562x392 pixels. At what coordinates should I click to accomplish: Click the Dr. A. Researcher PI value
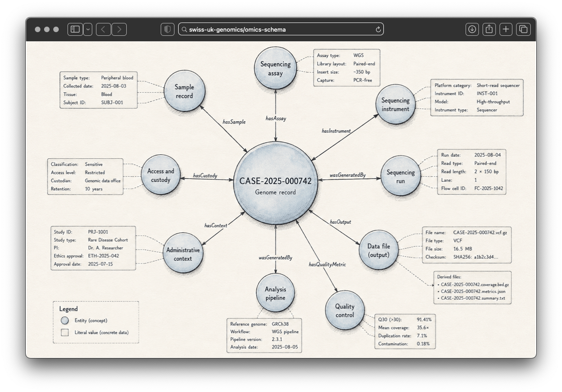106,248
